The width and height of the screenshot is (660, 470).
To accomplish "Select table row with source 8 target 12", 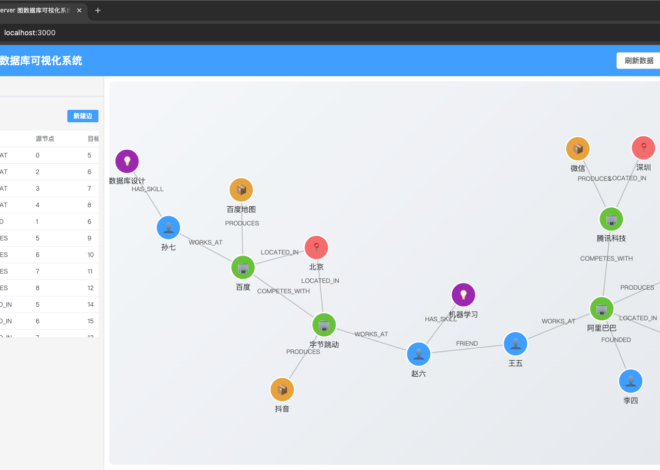I will coord(49,288).
